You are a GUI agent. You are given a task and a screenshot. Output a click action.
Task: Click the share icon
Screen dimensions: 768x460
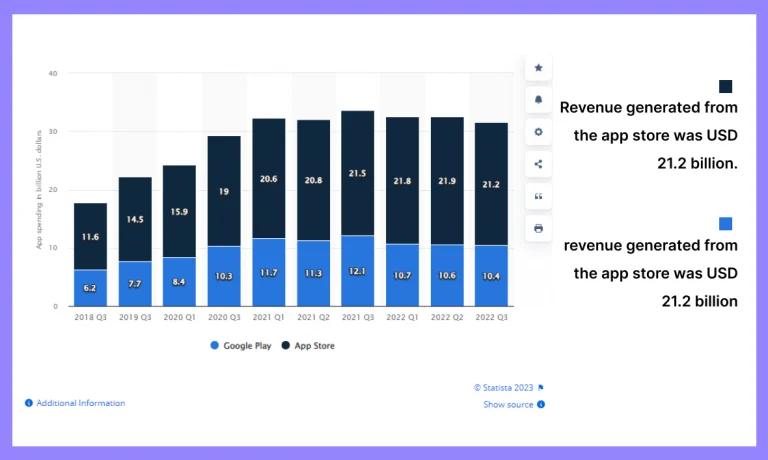tap(538, 164)
